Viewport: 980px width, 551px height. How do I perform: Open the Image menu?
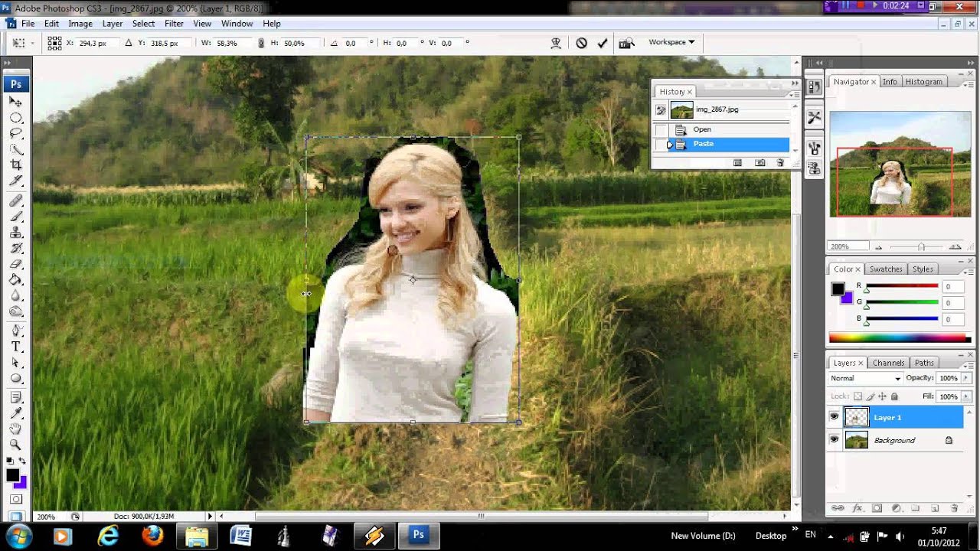[80, 24]
